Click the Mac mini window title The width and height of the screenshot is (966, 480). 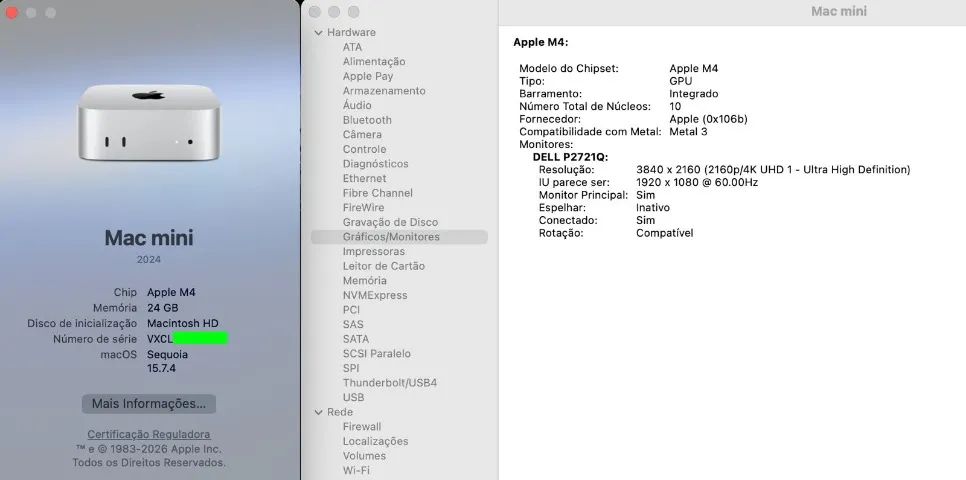[x=838, y=11]
